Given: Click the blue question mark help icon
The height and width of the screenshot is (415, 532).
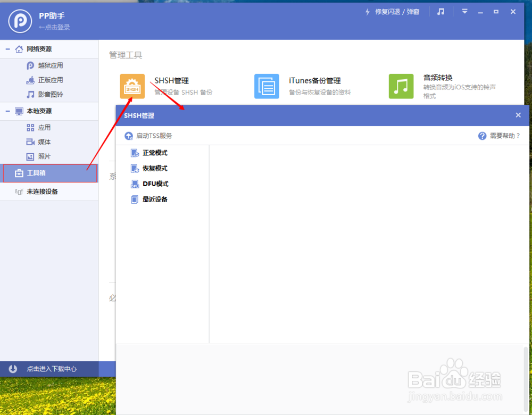Looking at the screenshot, I should (x=482, y=136).
